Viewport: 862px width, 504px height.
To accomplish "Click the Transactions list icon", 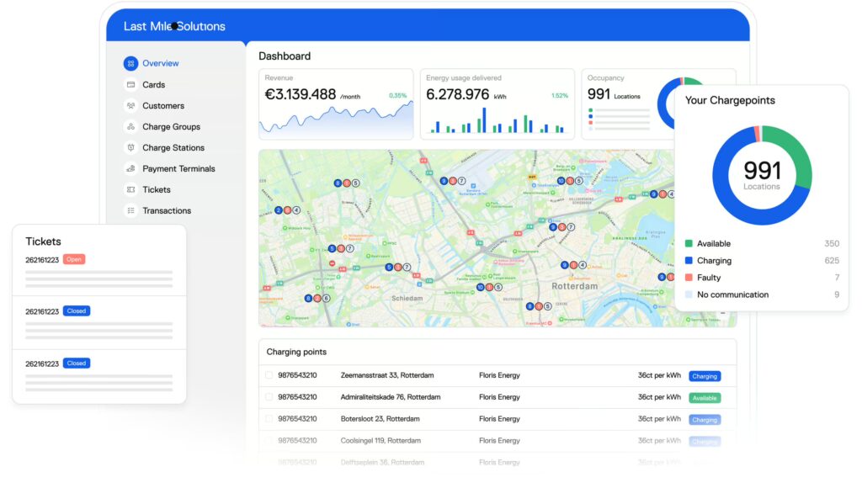I will pos(130,211).
